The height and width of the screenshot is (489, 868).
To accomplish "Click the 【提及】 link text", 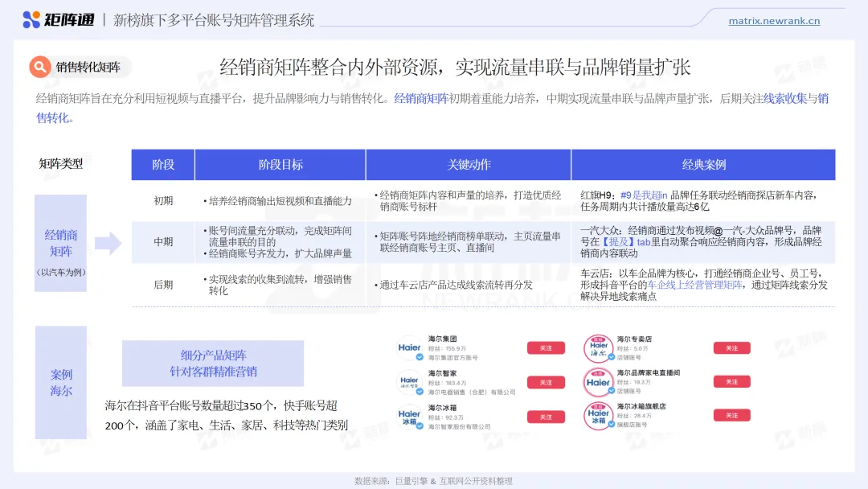I will (x=618, y=242).
